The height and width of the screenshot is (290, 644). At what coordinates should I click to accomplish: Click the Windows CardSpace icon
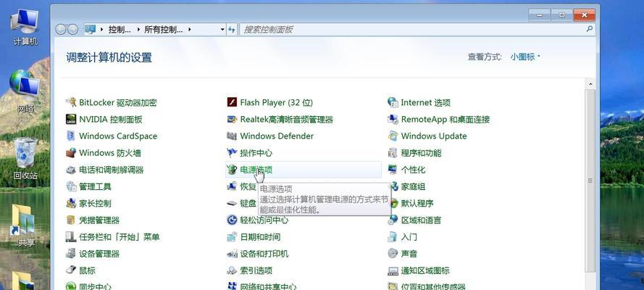point(71,136)
